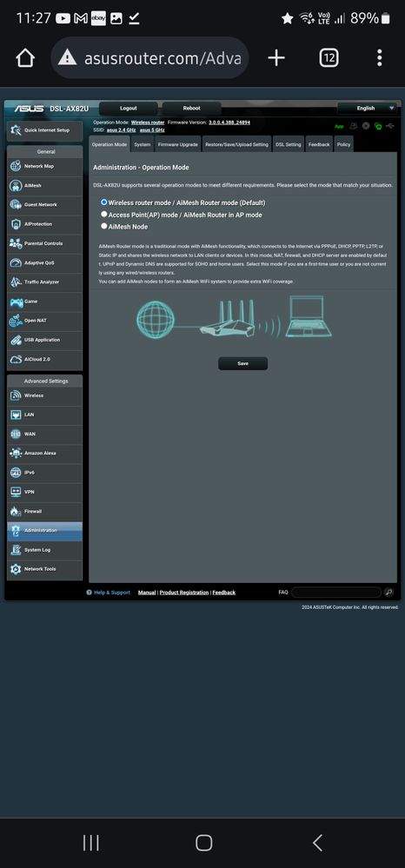Open the browser tab switcher showing 12

[329, 57]
